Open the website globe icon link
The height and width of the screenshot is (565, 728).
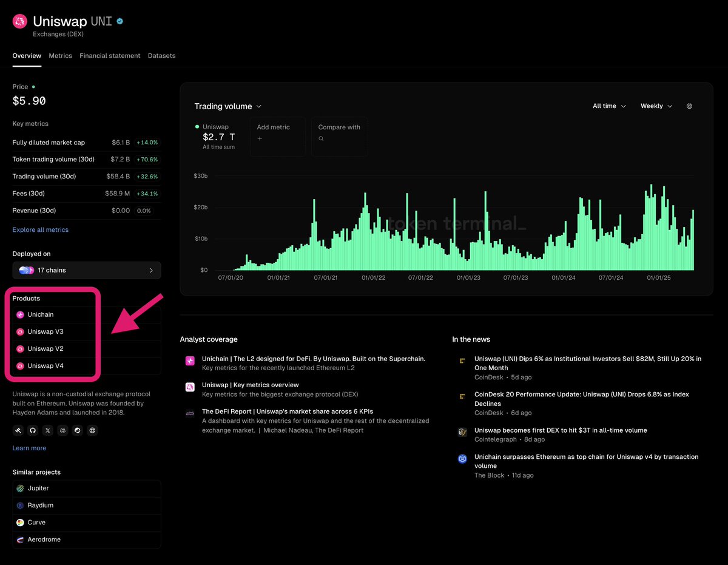pos(92,430)
